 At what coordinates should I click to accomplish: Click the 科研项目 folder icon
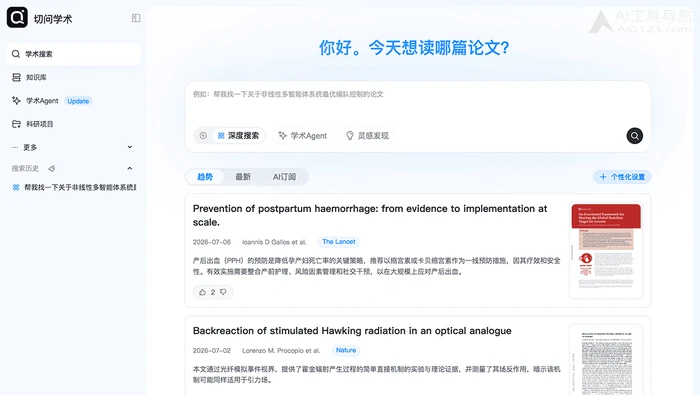pos(17,124)
